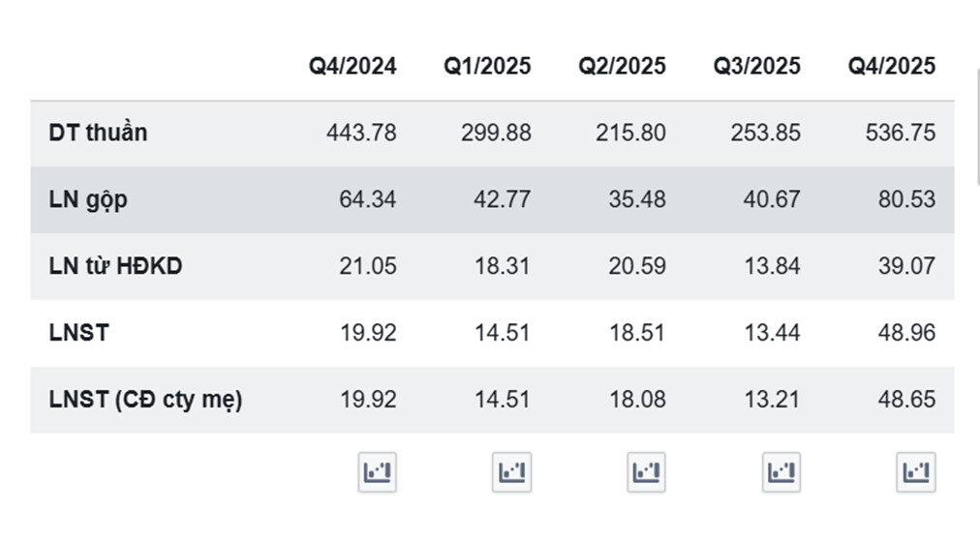Click LNST value 13.44 for Q3/2025
This screenshot has height=542, width=980.
click(772, 333)
